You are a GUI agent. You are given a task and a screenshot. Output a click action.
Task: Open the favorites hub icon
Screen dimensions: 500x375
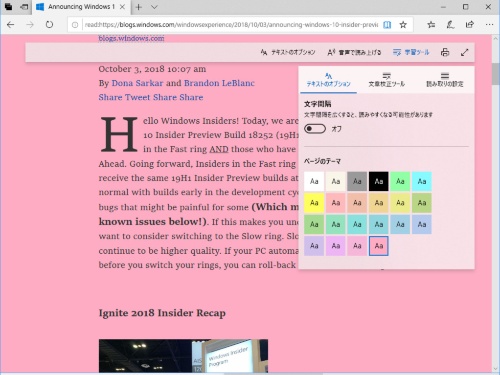tap(431, 25)
